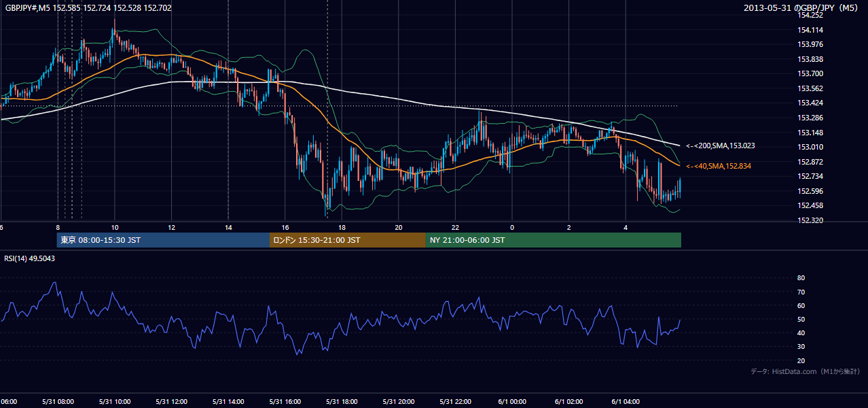
Task: Select the 200 SMA label 153.023
Action: 721,146
